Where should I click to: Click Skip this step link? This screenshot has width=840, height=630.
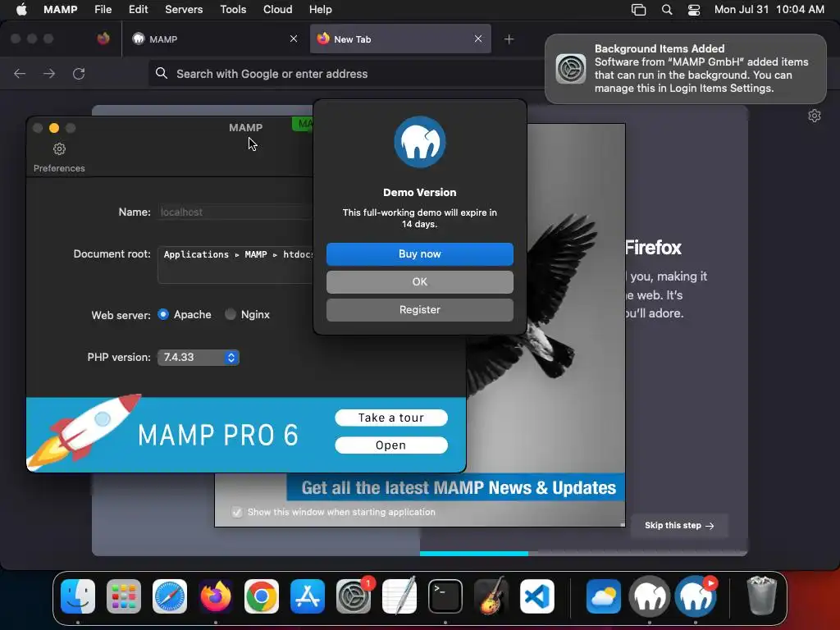[x=678, y=526]
